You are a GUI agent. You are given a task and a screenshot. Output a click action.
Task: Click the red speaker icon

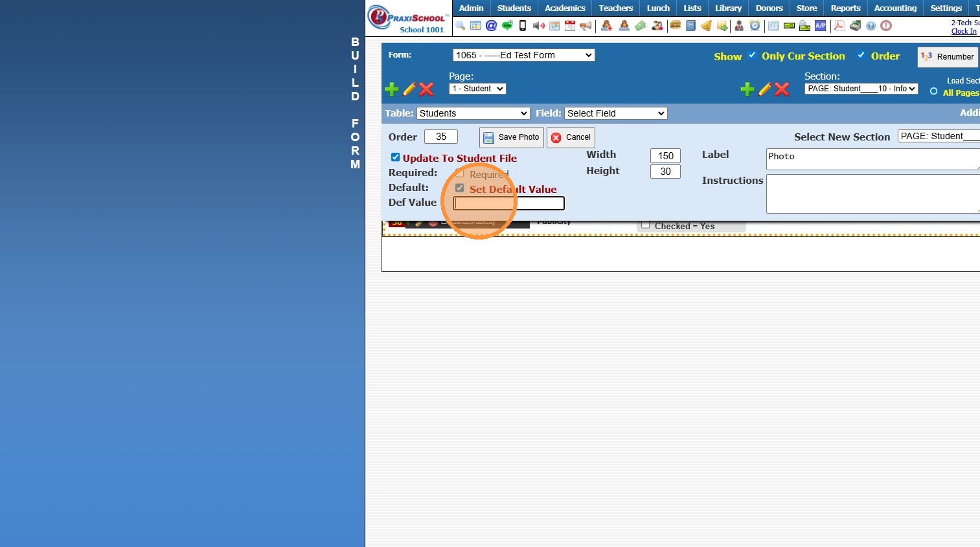[x=538, y=26]
